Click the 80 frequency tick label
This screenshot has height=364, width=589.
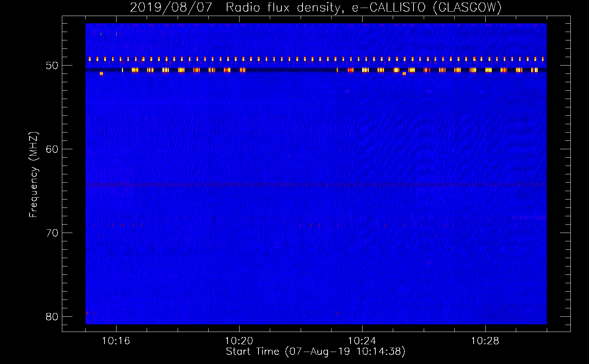click(x=52, y=317)
